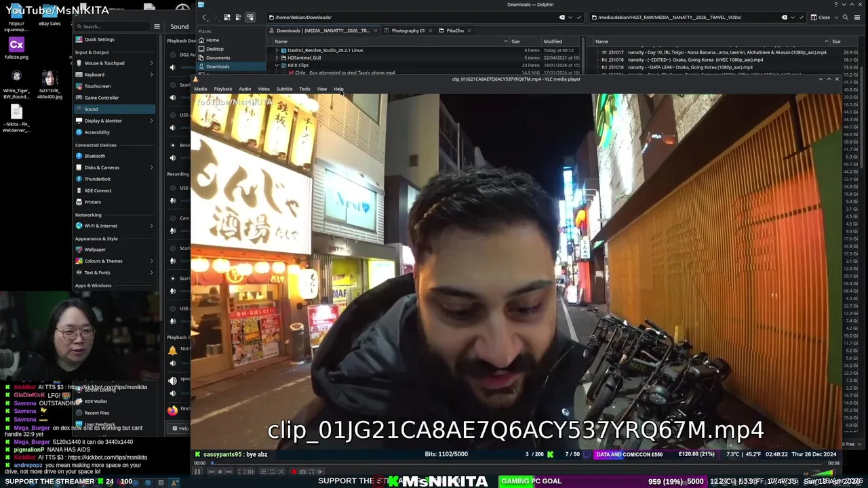Expand DaVinci_Resolve_Studio folder in Dolphin
The width and height of the screenshot is (868, 488).
277,50
